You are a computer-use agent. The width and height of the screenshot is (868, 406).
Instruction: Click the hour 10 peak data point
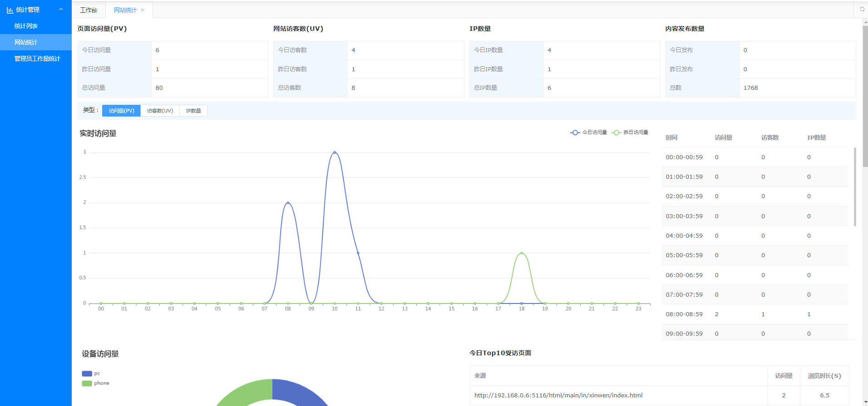pos(335,152)
